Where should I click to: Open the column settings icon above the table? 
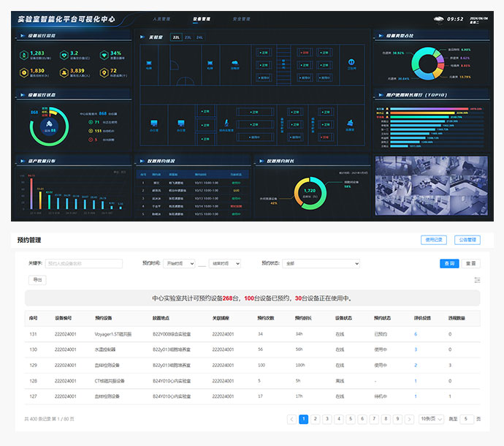477,279
